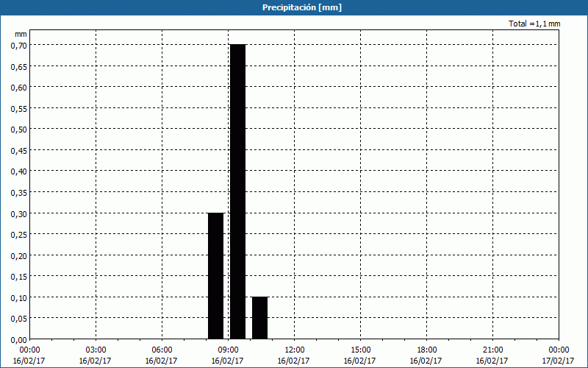Click the 0,35 y-axis label

(x=19, y=193)
